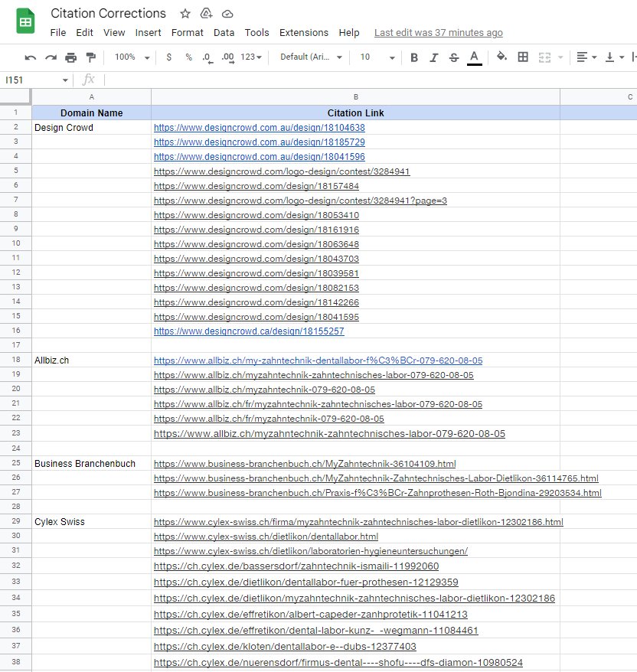Open 'Last edit was 37 minutes ago' history
Image resolution: width=637 pixels, height=672 pixels.
(x=439, y=33)
